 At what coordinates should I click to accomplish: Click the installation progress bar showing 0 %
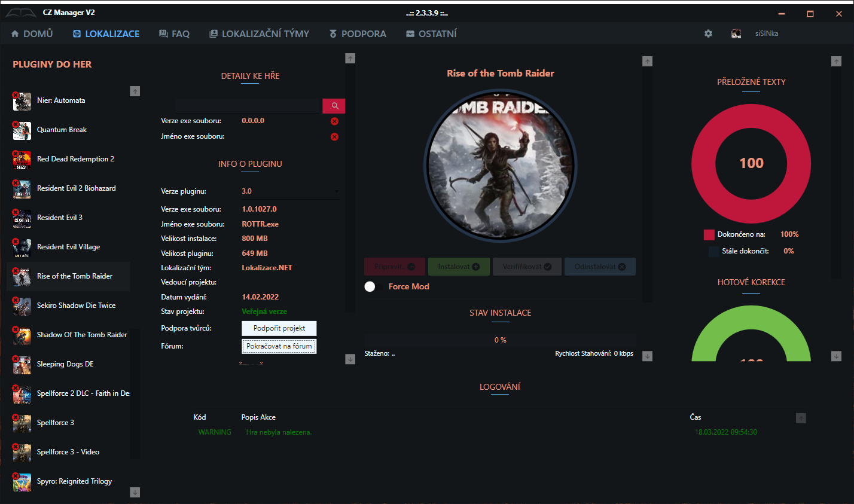tap(500, 340)
